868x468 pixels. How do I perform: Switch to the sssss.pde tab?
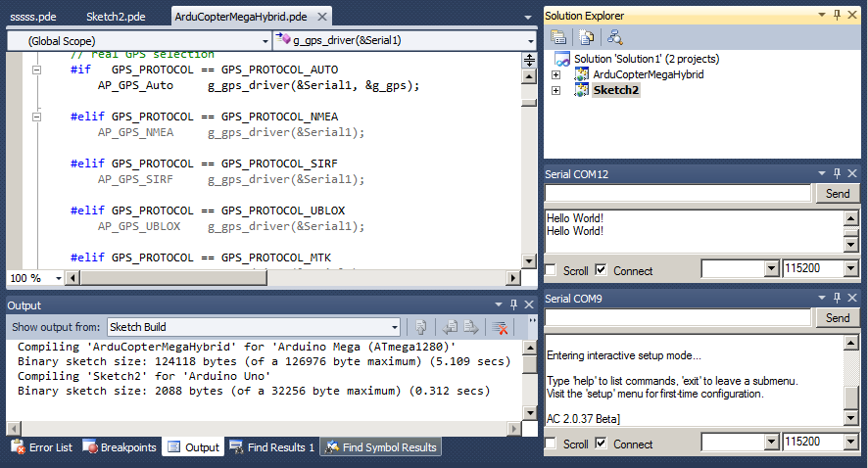33,17
